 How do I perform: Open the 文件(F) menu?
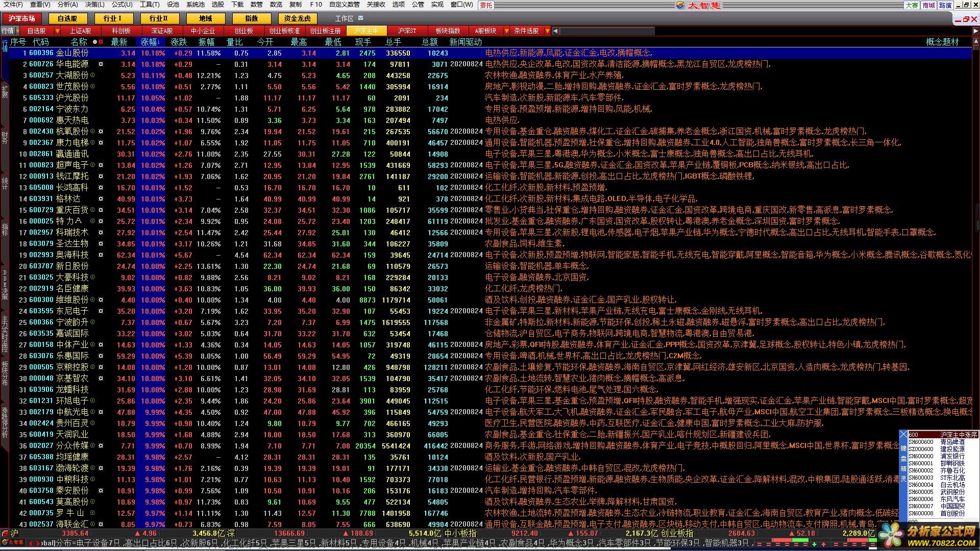pyautogui.click(x=13, y=5)
